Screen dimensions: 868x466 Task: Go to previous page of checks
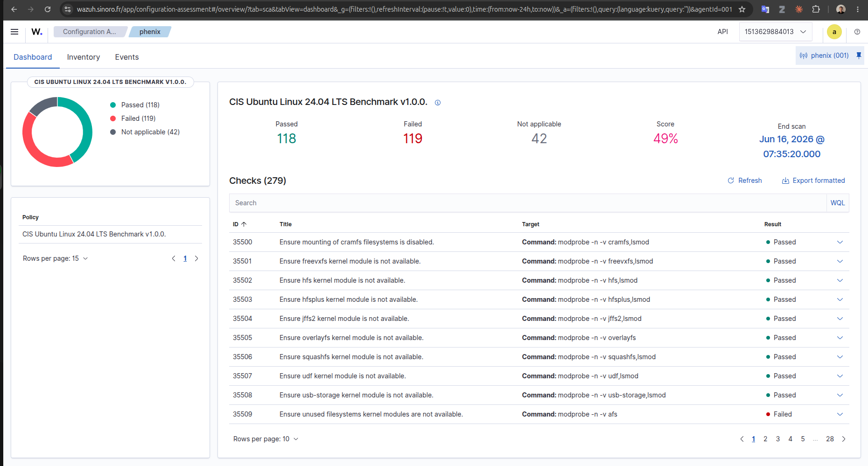point(742,439)
